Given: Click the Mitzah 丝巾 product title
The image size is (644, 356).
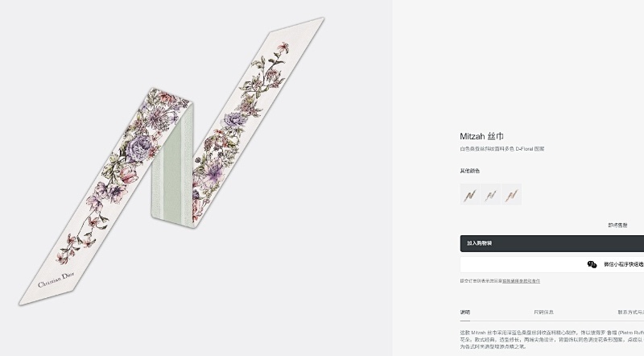Looking at the screenshot, I should [x=482, y=137].
